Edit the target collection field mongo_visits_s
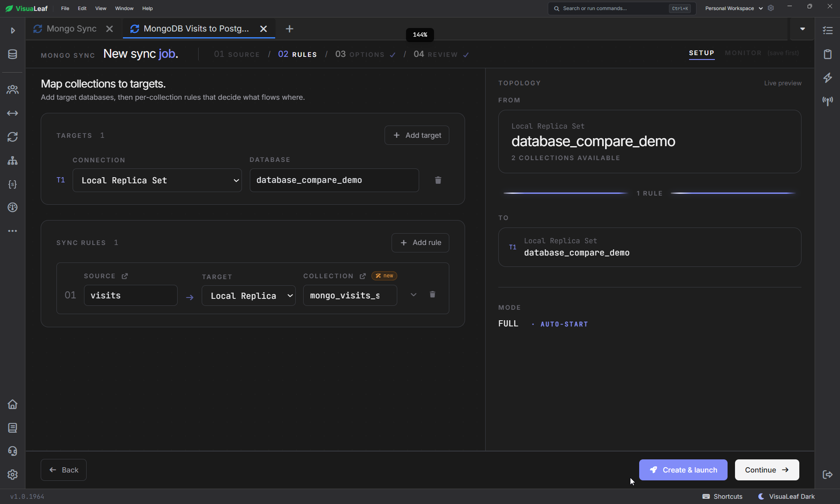Image resolution: width=840 pixels, height=504 pixels. (x=350, y=296)
